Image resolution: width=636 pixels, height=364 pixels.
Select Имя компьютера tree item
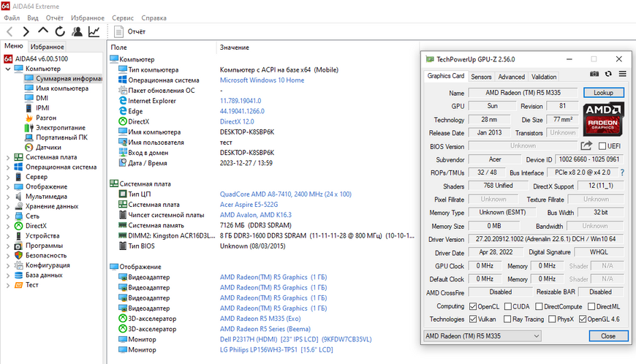[x=56, y=88]
